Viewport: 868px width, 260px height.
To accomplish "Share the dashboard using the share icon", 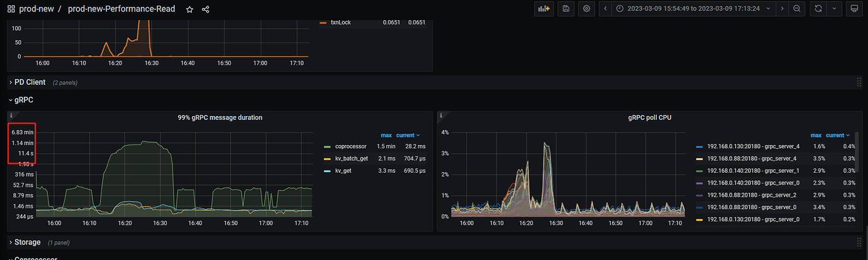I will point(206,9).
